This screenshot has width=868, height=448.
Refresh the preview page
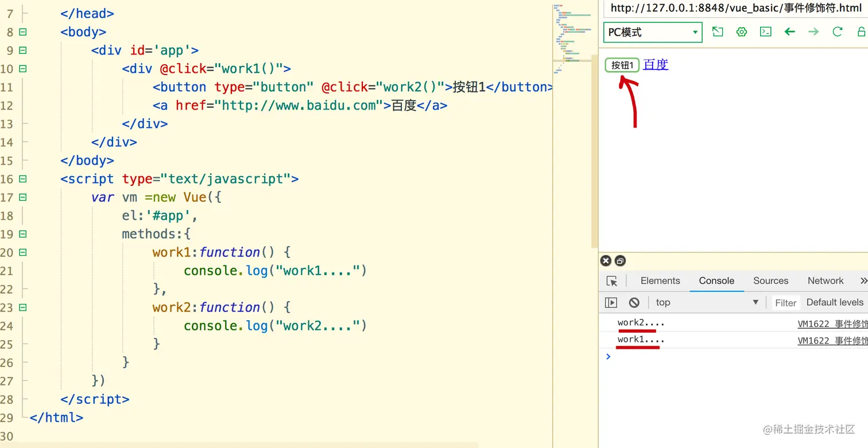(838, 32)
